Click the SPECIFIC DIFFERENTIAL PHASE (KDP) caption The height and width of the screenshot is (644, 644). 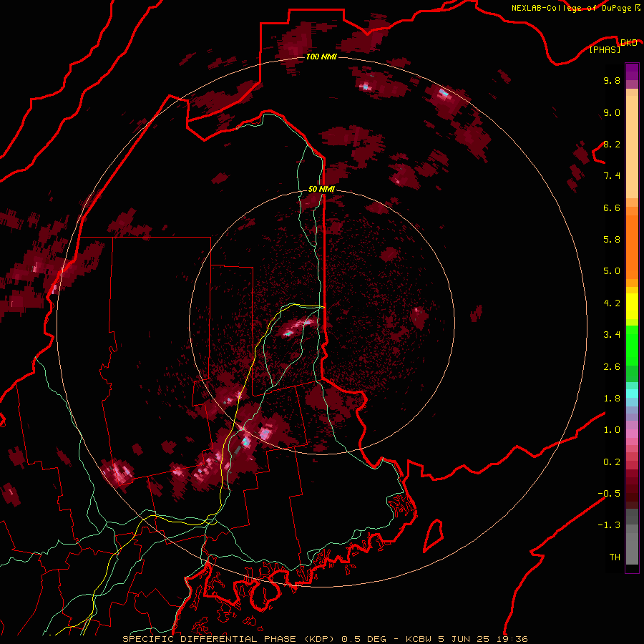(x=230, y=639)
